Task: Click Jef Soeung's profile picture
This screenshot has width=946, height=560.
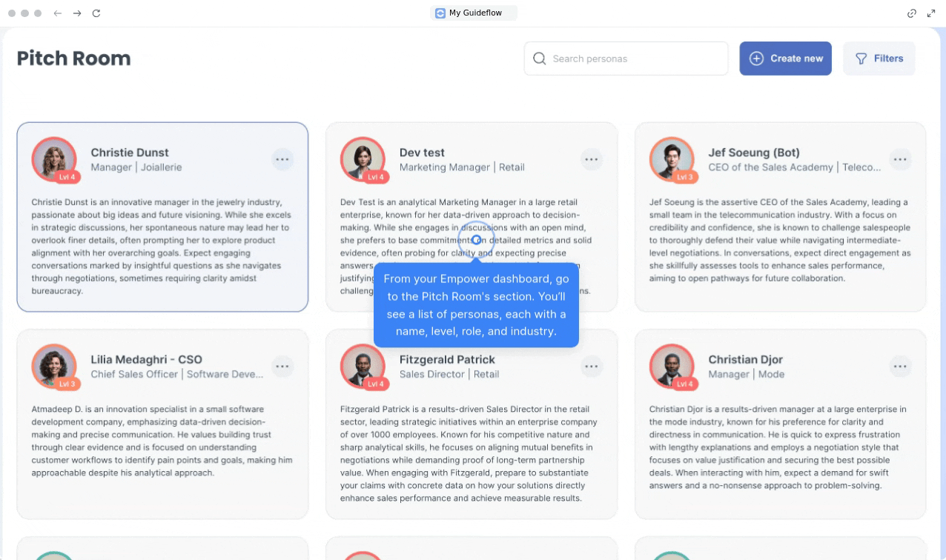Action: (672, 159)
